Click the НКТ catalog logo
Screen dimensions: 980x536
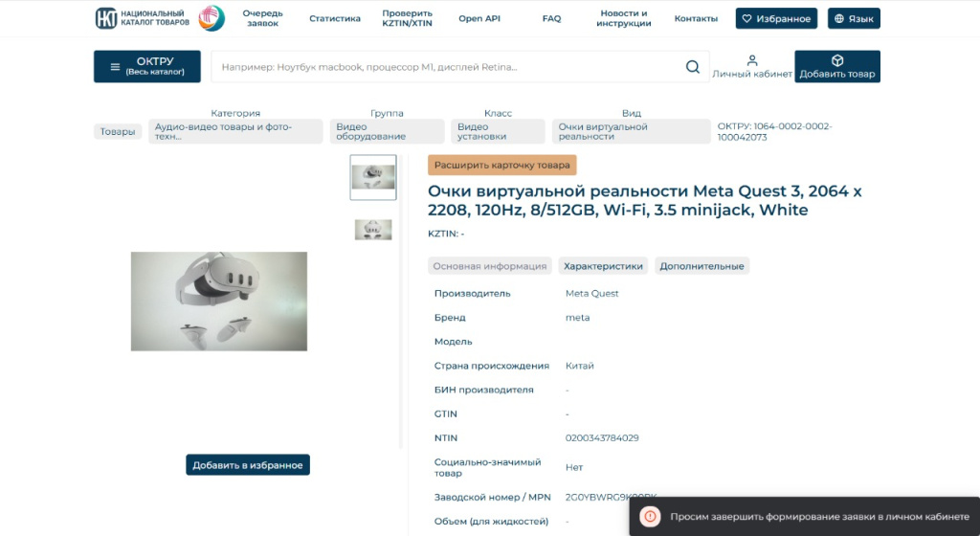pyautogui.click(x=142, y=18)
